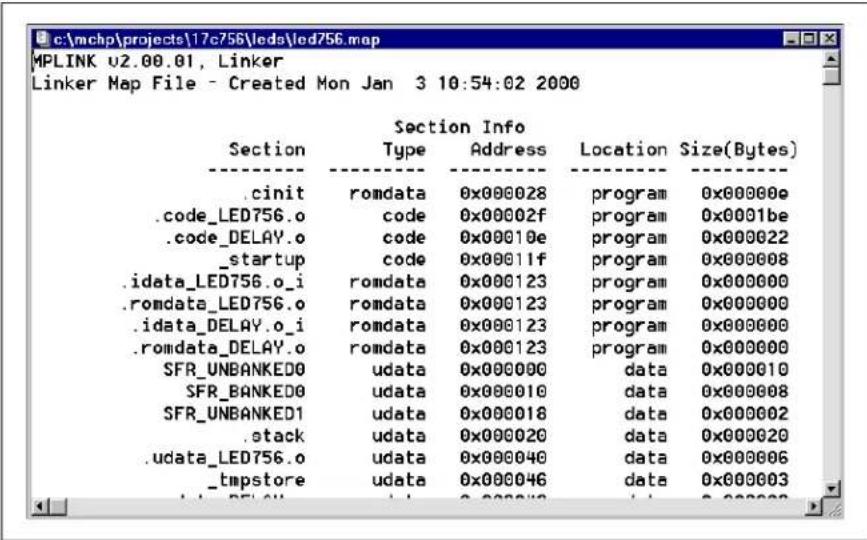The image size is (867, 540).
Task: Select the '.stack' section name
Action: pyautogui.click(x=273, y=436)
